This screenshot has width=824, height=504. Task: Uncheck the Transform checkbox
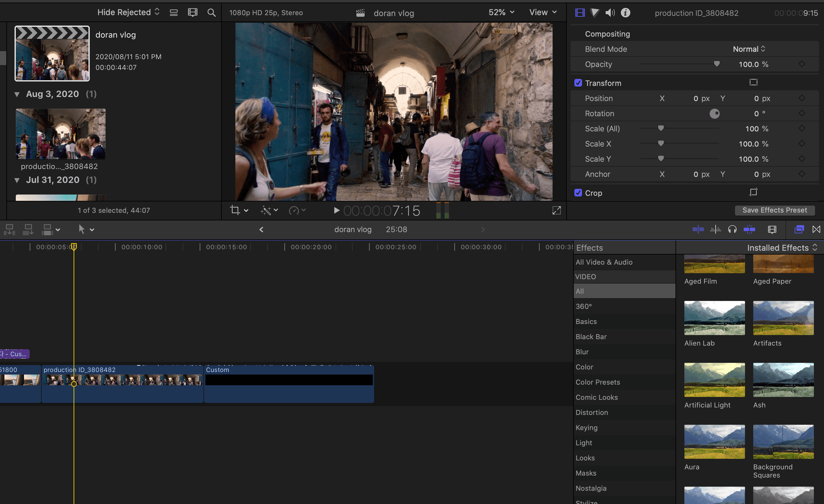pos(578,83)
